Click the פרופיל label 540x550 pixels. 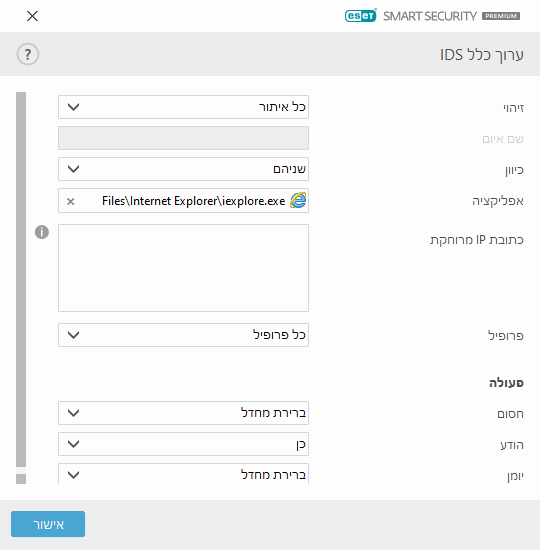coord(506,336)
